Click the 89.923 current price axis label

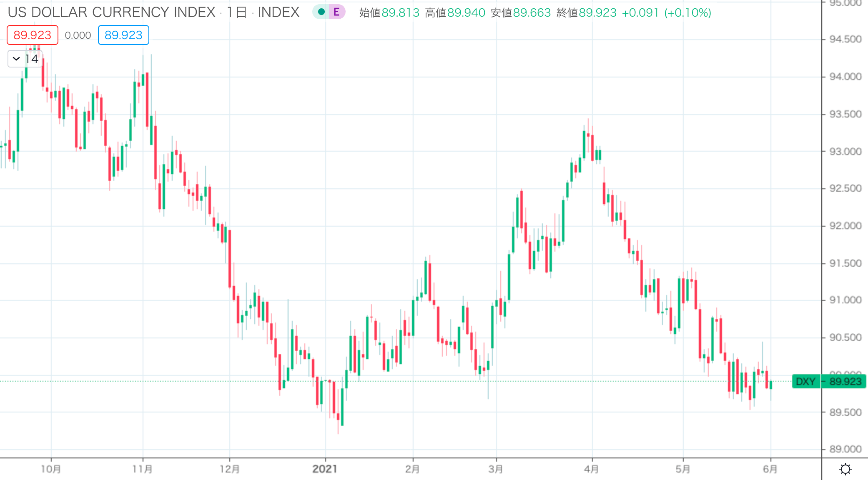[x=845, y=381]
